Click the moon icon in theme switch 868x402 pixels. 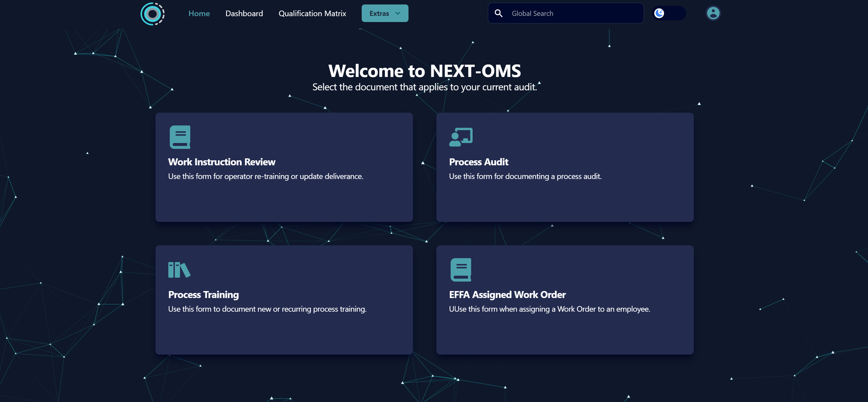(x=659, y=13)
